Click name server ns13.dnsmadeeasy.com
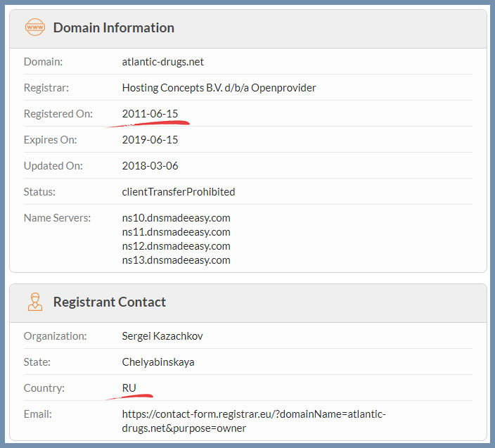The image size is (495, 448). coord(176,260)
